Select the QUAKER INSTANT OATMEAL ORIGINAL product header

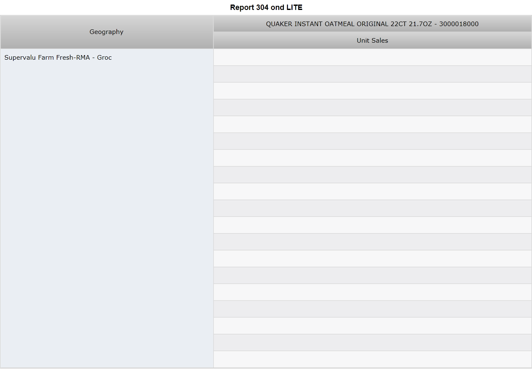pos(372,24)
